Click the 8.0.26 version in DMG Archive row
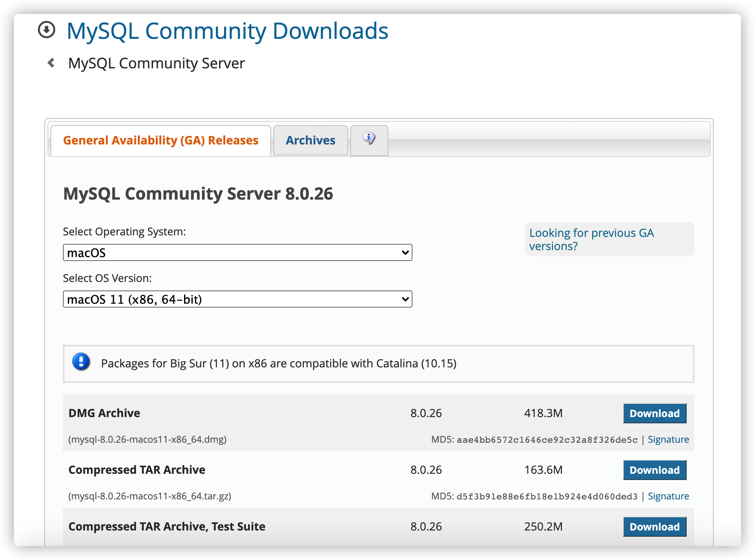 pyautogui.click(x=426, y=413)
